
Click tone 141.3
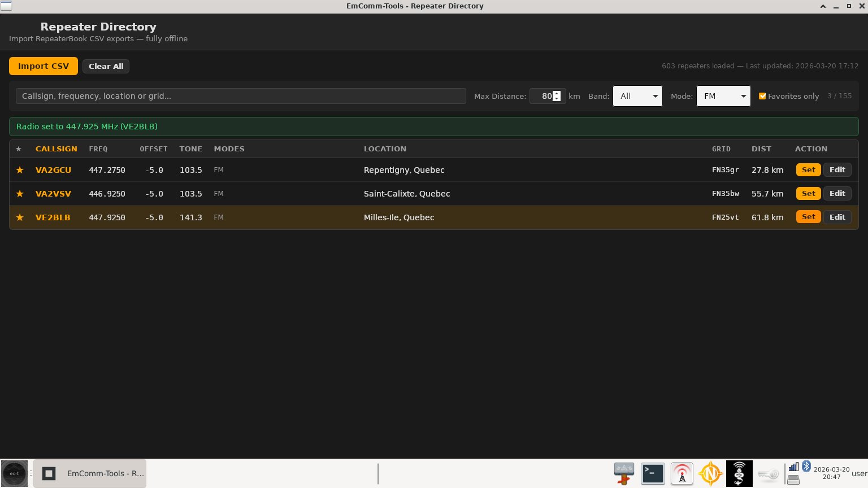pyautogui.click(x=191, y=217)
